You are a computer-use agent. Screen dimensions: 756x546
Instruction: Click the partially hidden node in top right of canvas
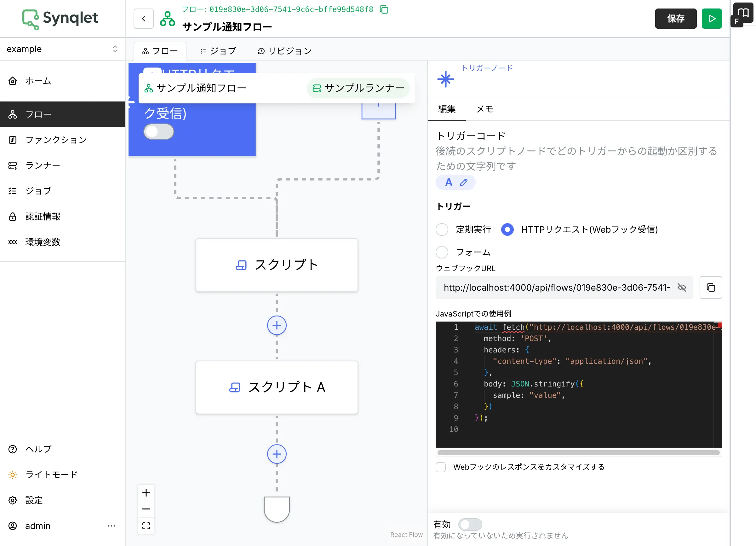tap(378, 111)
